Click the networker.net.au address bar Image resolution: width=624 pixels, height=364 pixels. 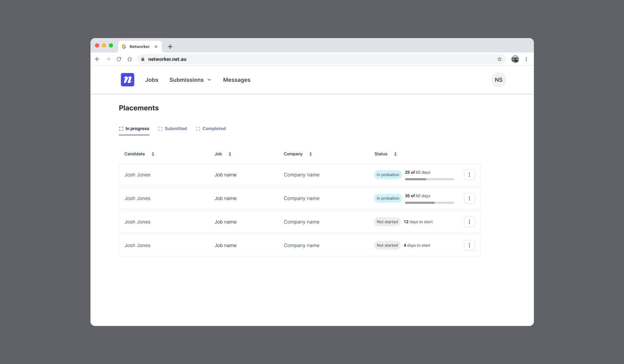pyautogui.click(x=321, y=59)
